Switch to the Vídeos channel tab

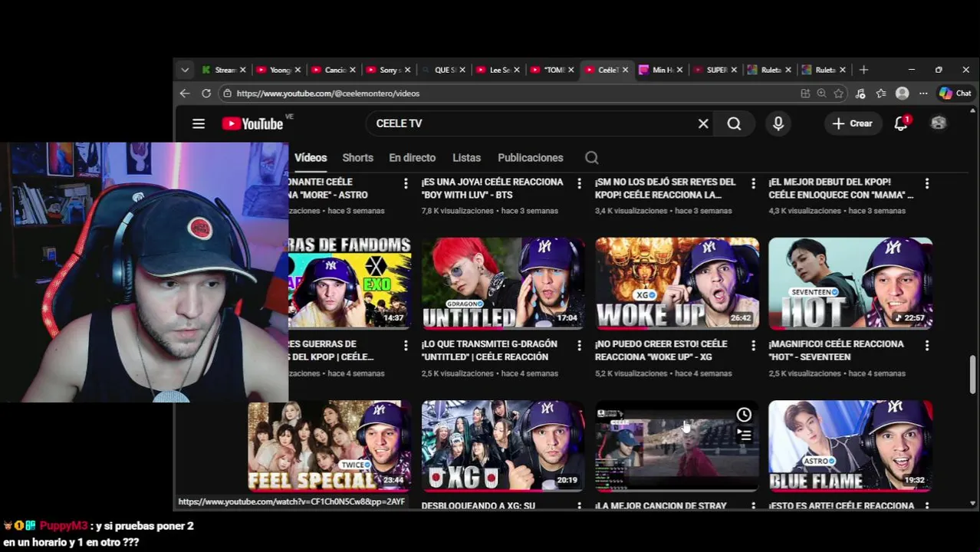tap(311, 158)
